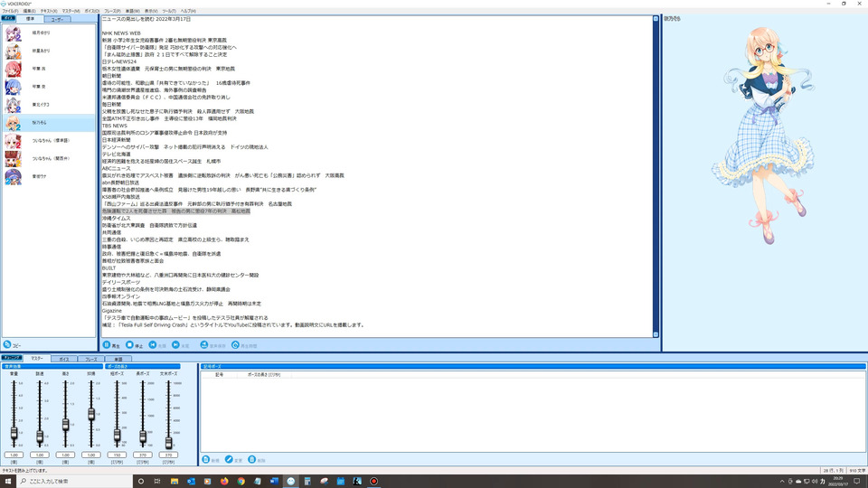Switch to the マスター tuning tab
This screenshot has width=868, height=488.
click(x=37, y=359)
